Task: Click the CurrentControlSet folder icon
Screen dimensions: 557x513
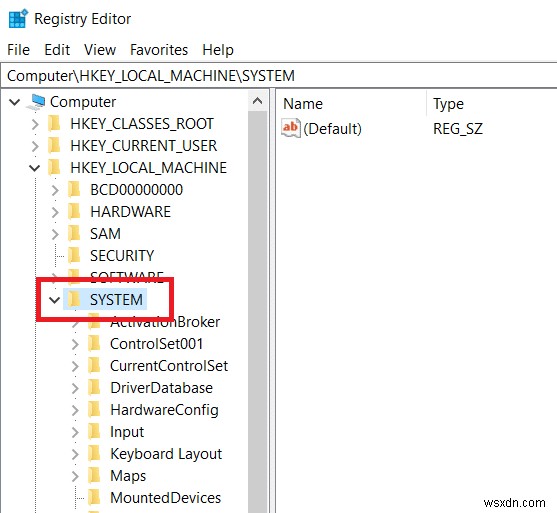Action: point(94,366)
